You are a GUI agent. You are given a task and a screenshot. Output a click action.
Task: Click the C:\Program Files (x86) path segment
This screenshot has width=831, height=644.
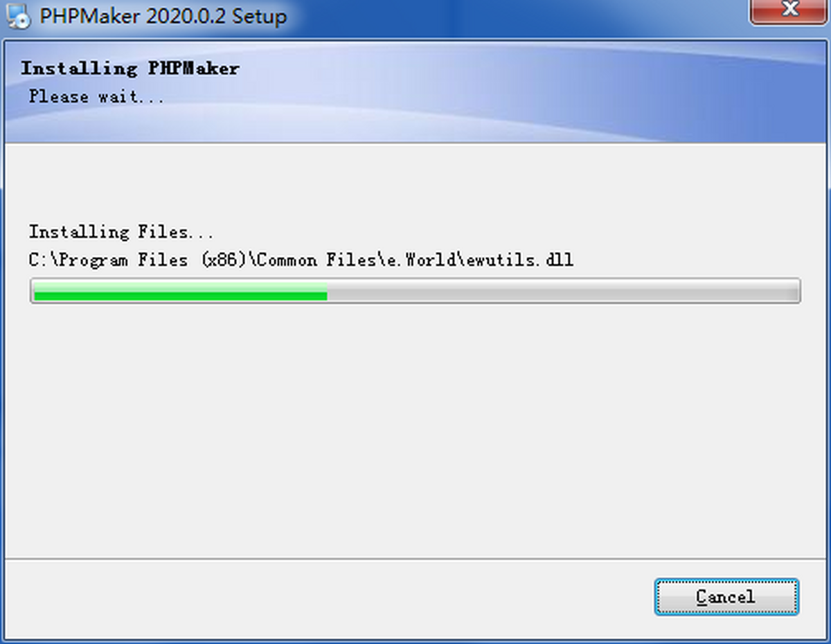(x=138, y=260)
